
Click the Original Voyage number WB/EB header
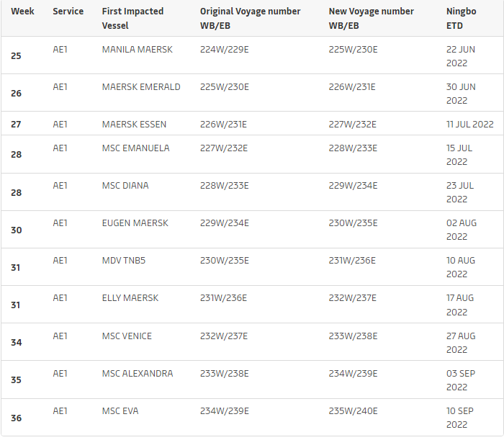tap(250, 18)
